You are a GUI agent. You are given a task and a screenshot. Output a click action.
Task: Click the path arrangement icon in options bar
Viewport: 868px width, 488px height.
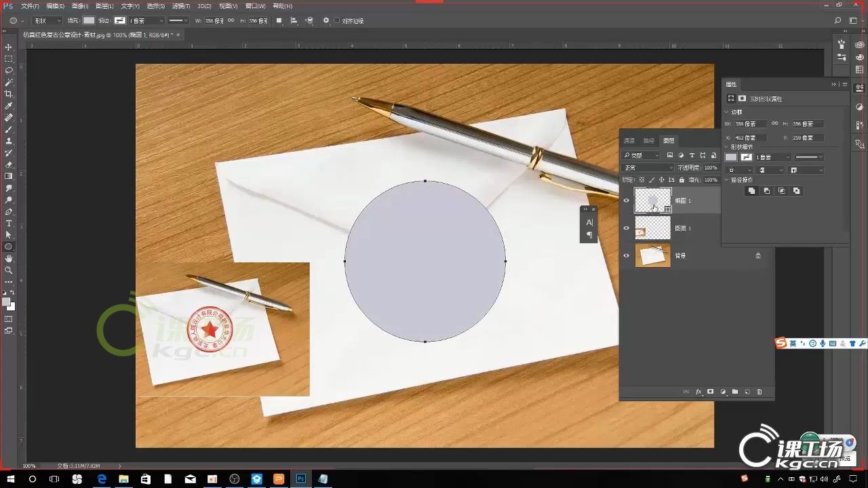coord(309,20)
